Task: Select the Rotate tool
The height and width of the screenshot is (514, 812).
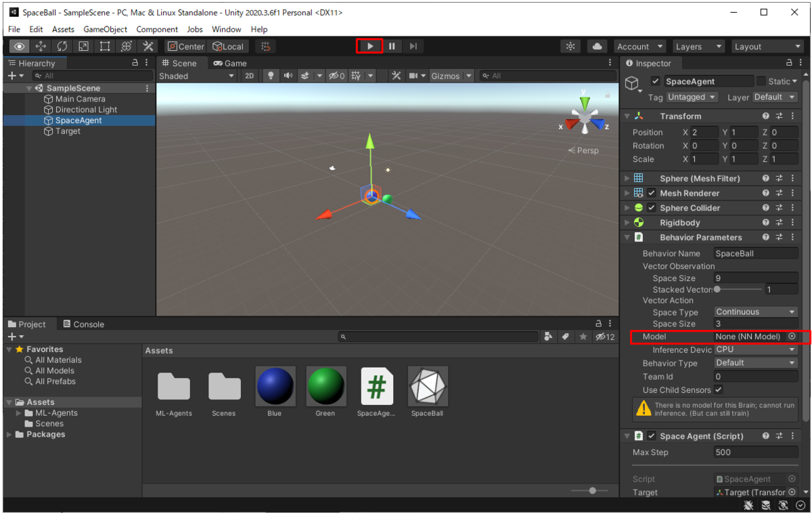Action: click(62, 47)
